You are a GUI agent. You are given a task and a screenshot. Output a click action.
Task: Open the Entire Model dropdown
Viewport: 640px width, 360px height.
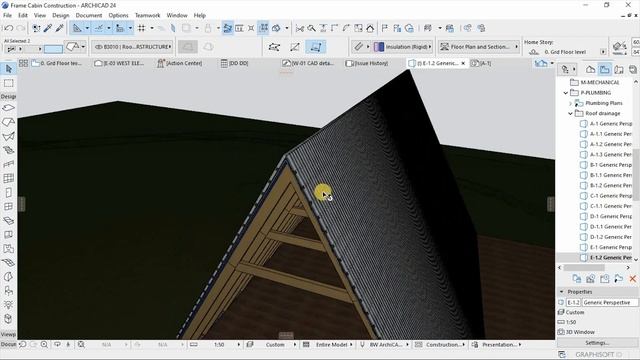pyautogui.click(x=331, y=345)
